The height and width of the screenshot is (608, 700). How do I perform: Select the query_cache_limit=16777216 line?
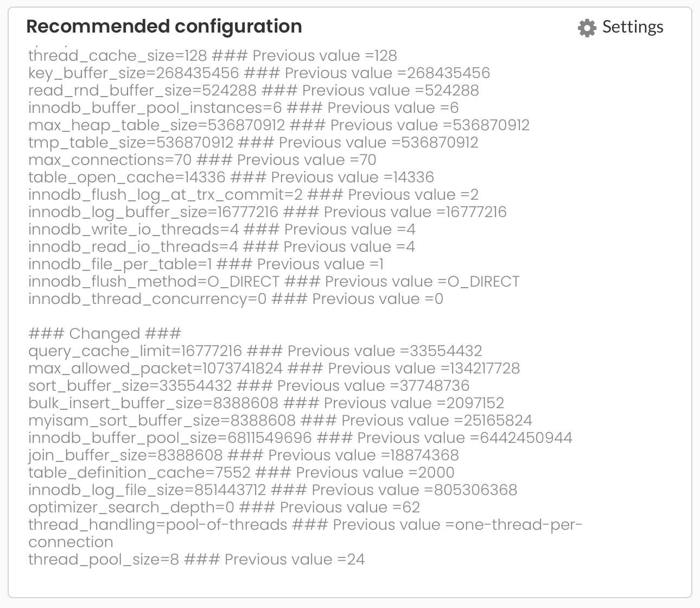pyautogui.click(x=256, y=351)
